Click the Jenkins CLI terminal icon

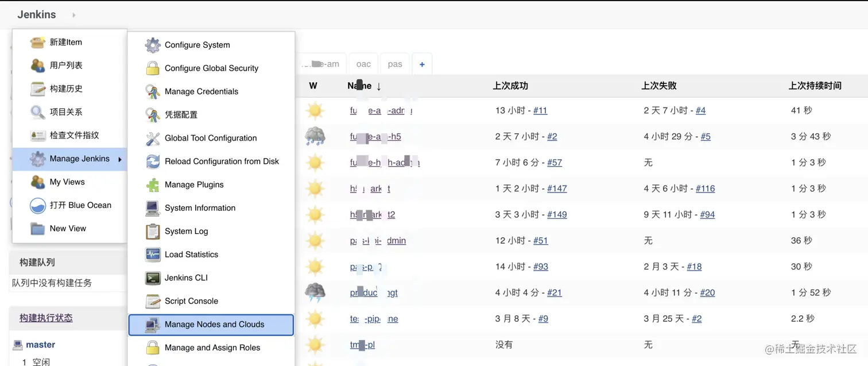coord(153,278)
